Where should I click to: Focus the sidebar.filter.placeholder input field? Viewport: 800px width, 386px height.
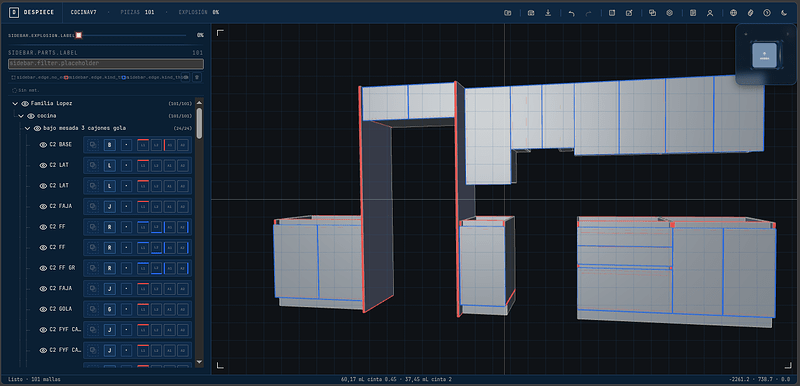pyautogui.click(x=106, y=64)
